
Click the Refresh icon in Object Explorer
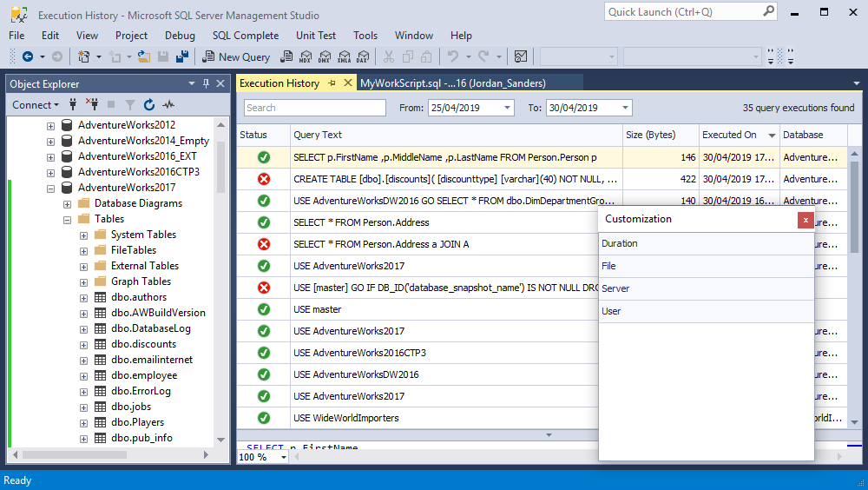coord(149,104)
